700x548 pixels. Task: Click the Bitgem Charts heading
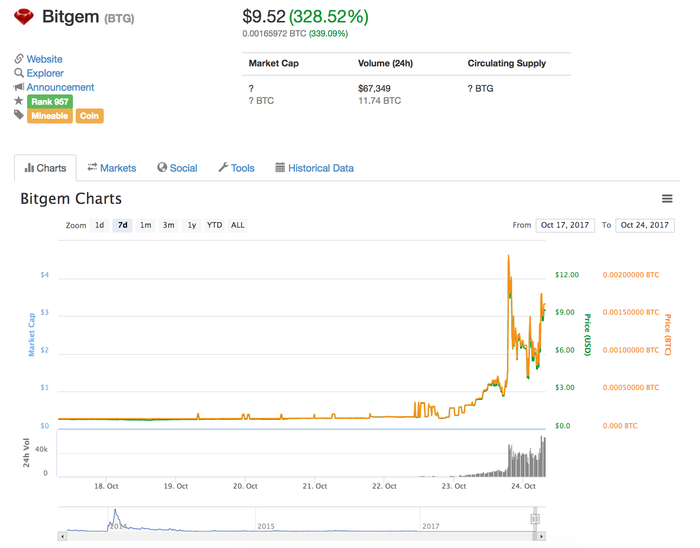tap(71, 199)
